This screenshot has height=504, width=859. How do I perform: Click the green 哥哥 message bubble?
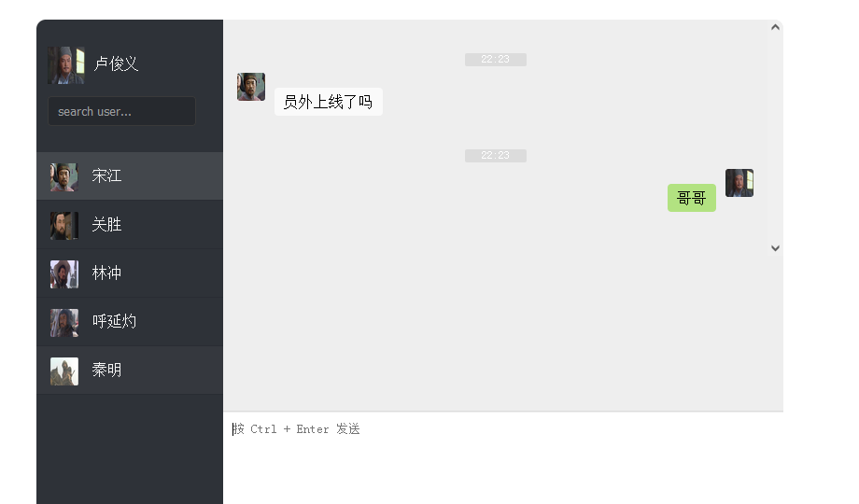coord(691,198)
